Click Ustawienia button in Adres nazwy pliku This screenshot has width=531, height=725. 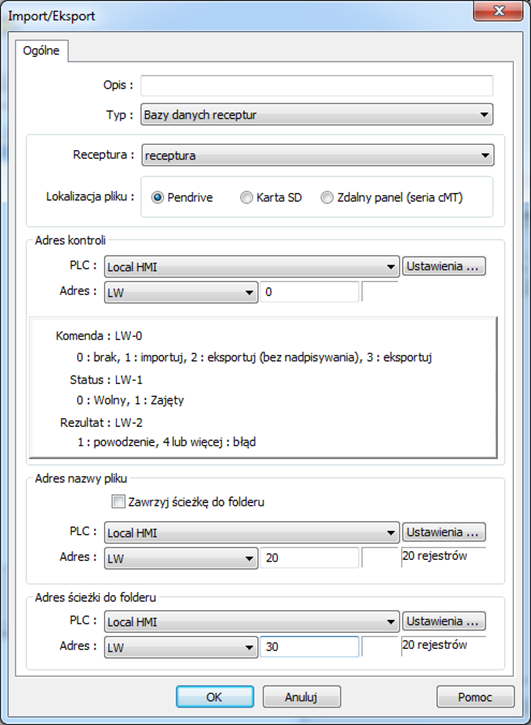click(x=444, y=532)
